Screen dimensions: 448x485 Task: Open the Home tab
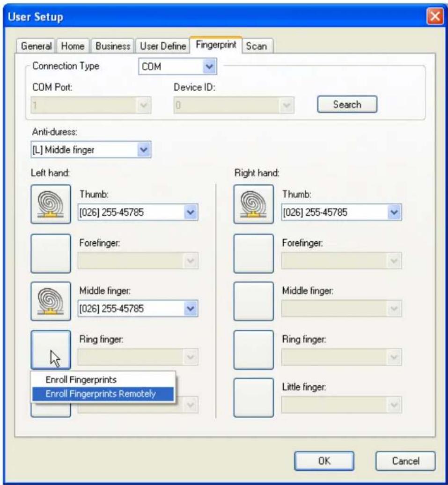click(73, 46)
